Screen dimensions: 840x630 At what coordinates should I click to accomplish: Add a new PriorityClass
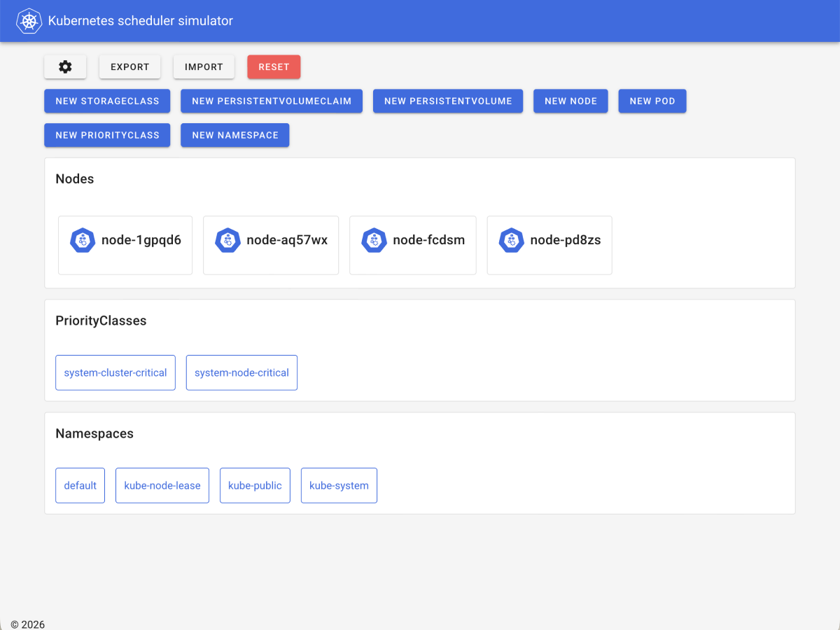[106, 134]
